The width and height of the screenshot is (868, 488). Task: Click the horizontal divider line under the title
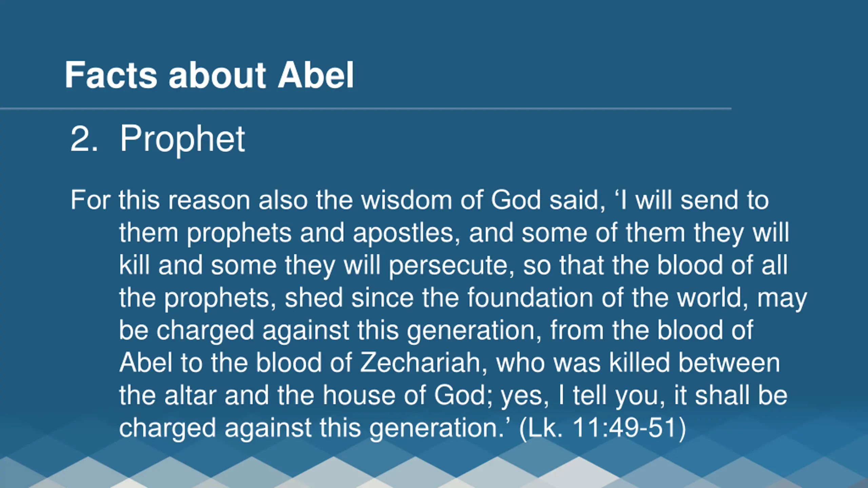tap(366, 109)
